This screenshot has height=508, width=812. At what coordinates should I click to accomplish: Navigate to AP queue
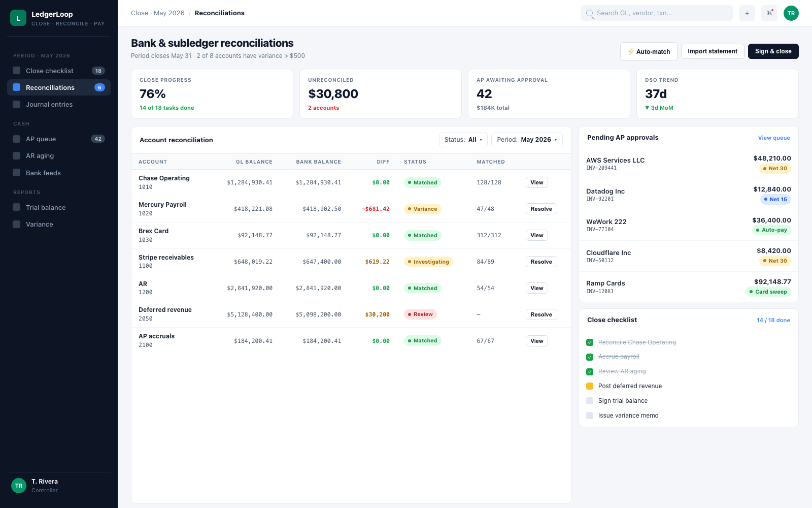click(59, 139)
